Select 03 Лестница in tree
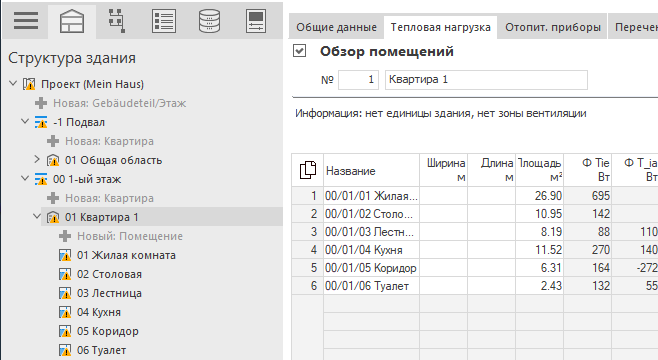The width and height of the screenshot is (658, 360). coord(109,293)
